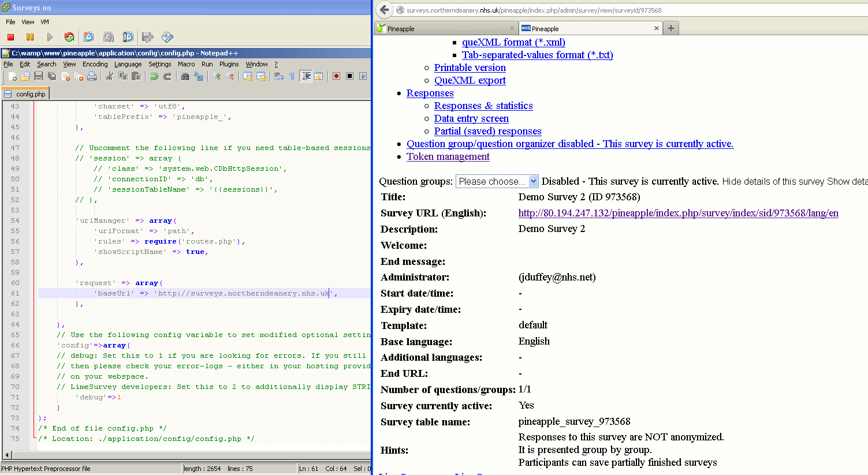Image resolution: width=868 pixels, height=475 pixels.
Task: Click the Save icon in Notepad++ toolbar
Action: 38,76
